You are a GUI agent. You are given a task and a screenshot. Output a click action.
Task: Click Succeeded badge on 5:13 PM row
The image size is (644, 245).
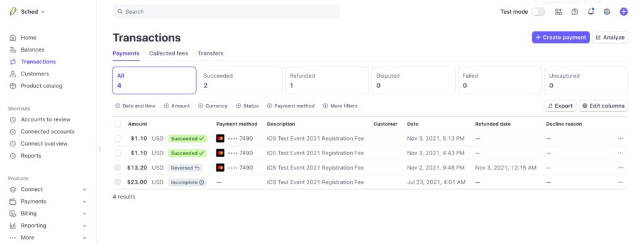pos(187,139)
